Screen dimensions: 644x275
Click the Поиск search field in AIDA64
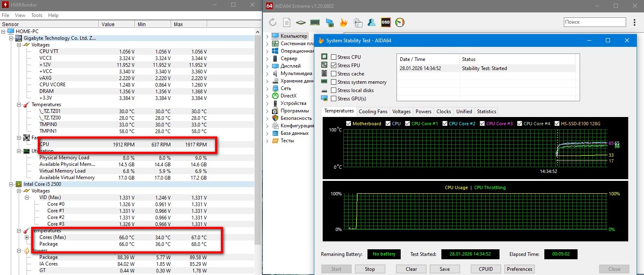[595, 22]
